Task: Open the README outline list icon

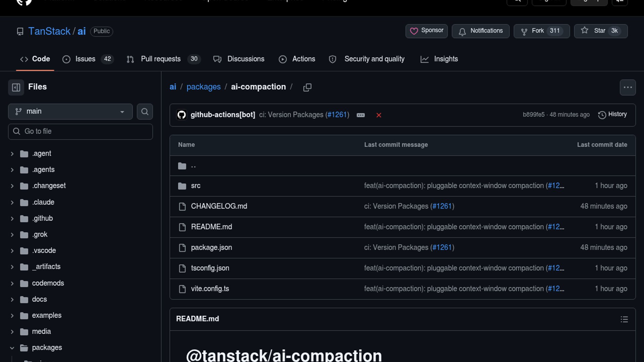Action: (x=624, y=319)
